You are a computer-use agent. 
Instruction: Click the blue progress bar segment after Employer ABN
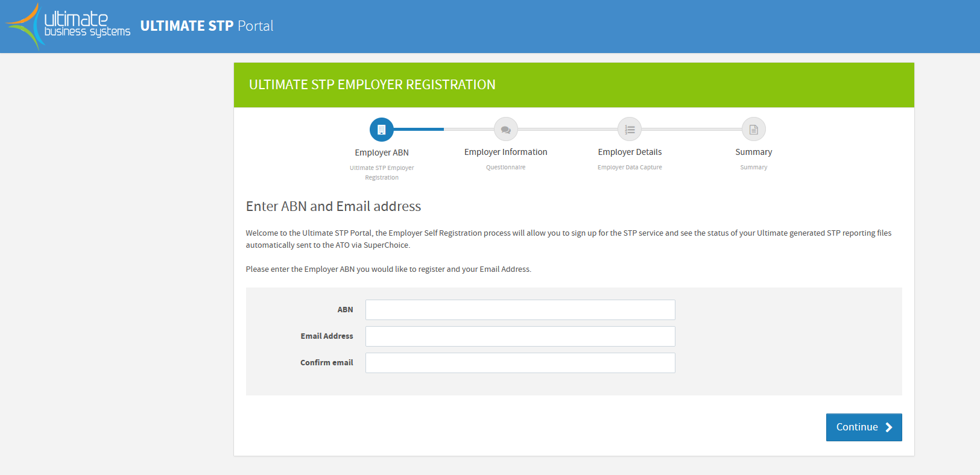pyautogui.click(x=419, y=129)
